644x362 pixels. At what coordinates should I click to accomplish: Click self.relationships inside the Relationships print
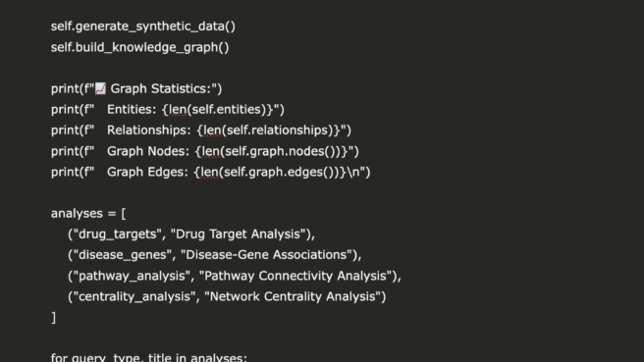(x=280, y=130)
